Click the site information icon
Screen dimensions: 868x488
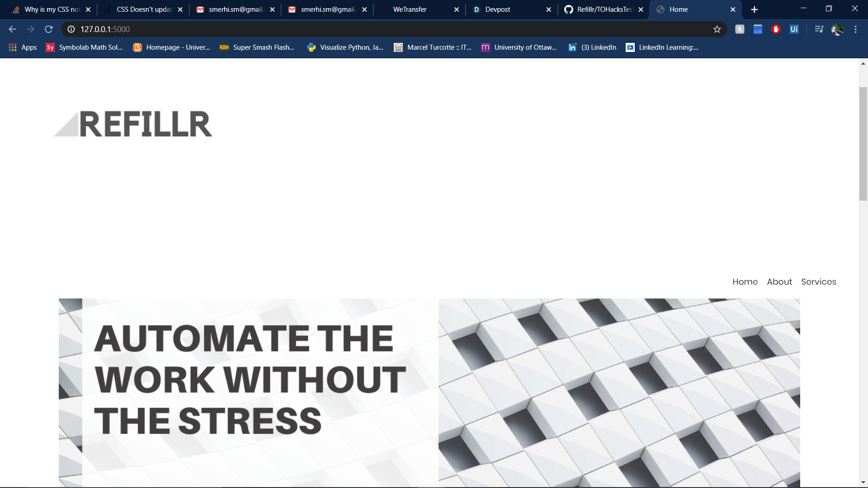coord(71,29)
